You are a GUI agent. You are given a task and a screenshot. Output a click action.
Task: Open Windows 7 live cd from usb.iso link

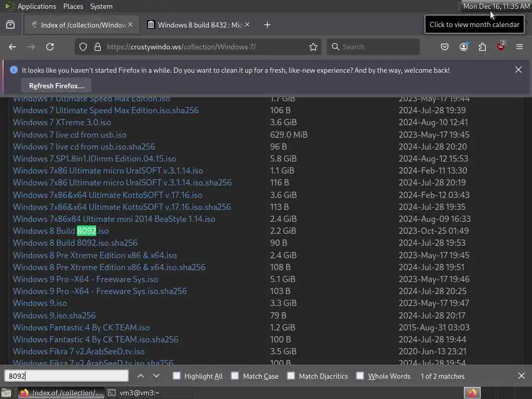(x=70, y=135)
